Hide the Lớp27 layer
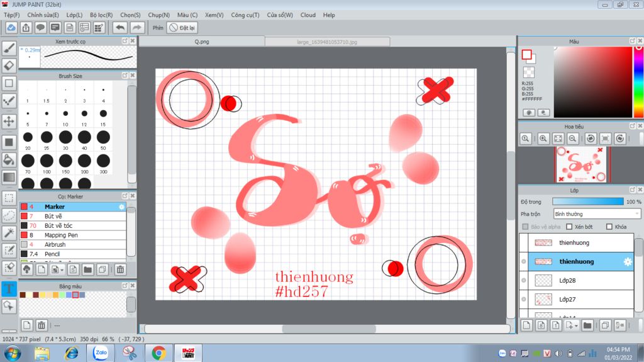The height and width of the screenshot is (362, 644). click(x=524, y=300)
